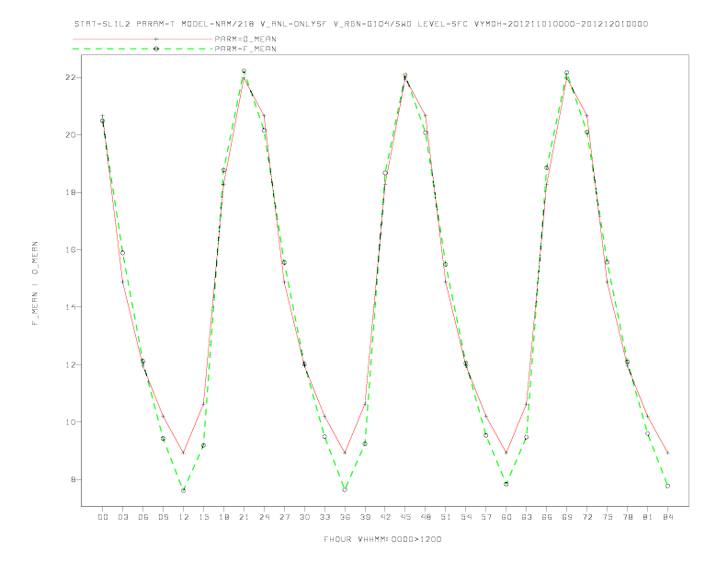
Task: Click x-axis tick label 33
Action: pos(324,517)
